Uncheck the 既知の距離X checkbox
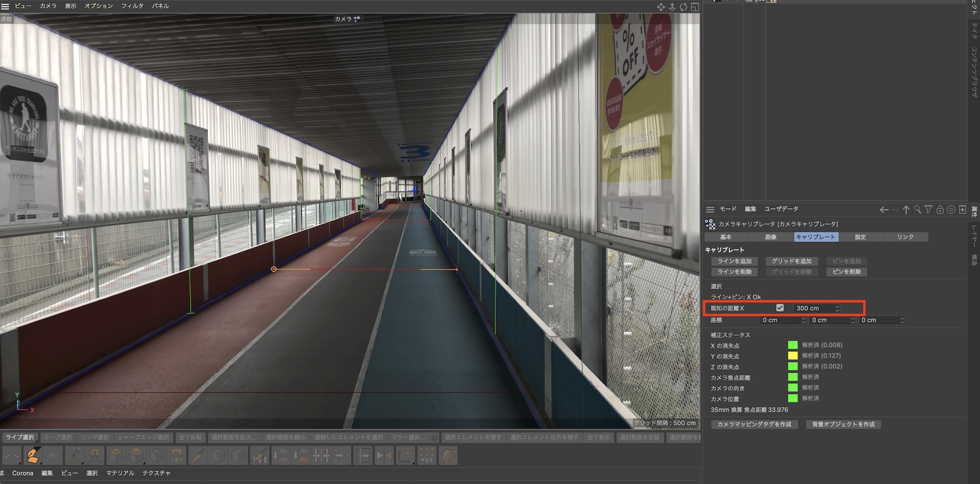The image size is (980, 484). pyautogui.click(x=780, y=308)
